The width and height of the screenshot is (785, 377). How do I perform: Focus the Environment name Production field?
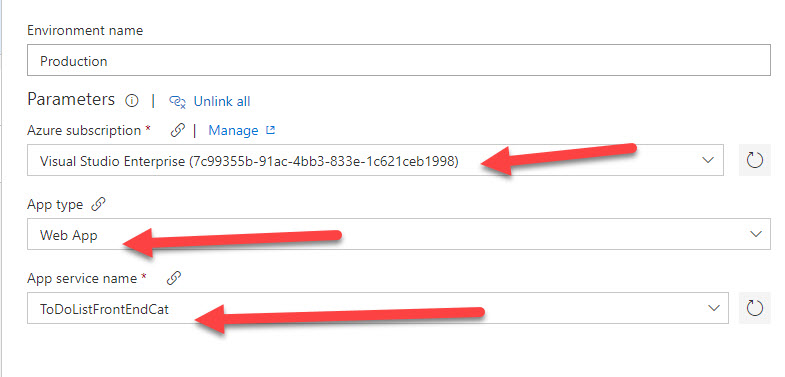point(399,61)
